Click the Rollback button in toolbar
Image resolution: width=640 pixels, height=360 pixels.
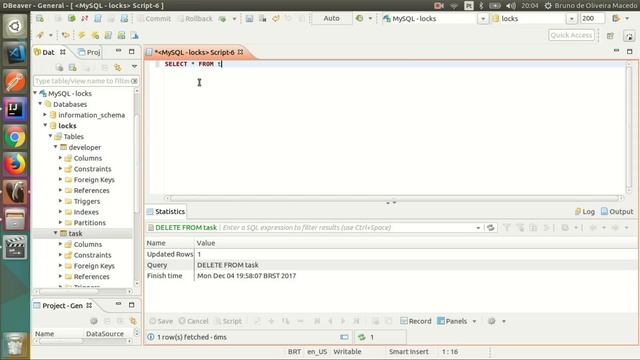point(195,19)
